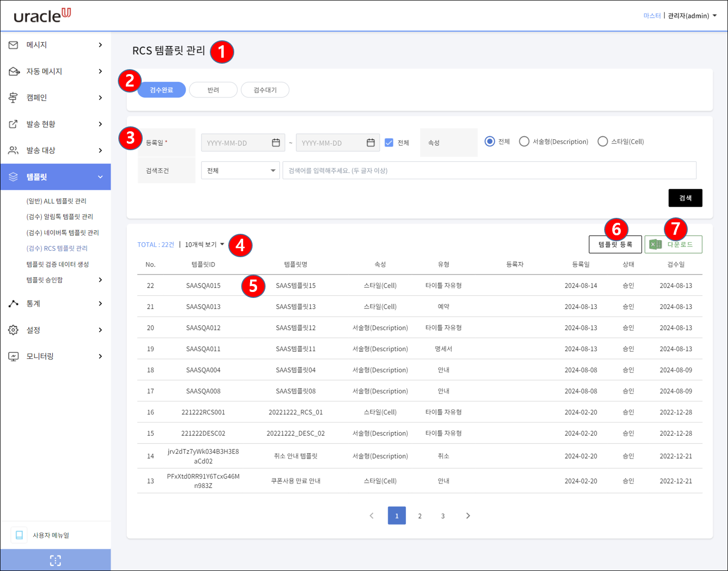Open the 관리자(admin) account dropdown
This screenshot has width=728, height=571.
tap(692, 16)
